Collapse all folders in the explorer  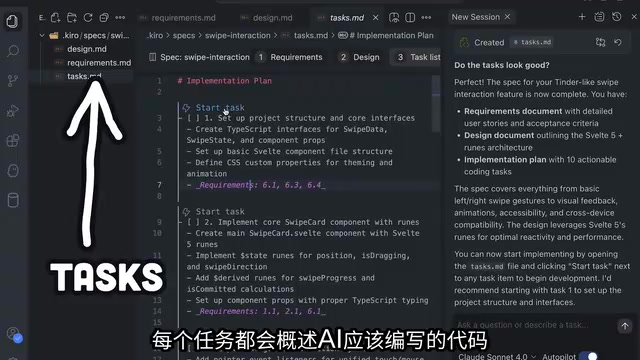(x=104, y=18)
